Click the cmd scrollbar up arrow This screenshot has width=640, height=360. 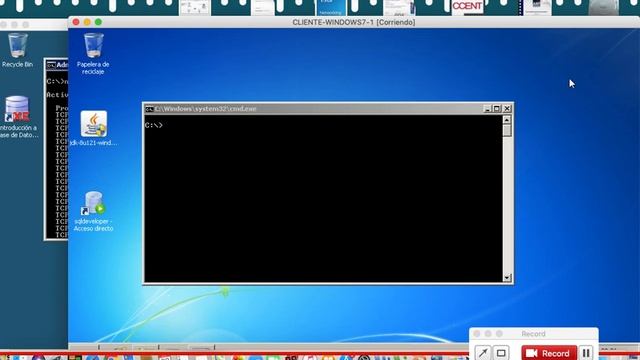(507, 120)
